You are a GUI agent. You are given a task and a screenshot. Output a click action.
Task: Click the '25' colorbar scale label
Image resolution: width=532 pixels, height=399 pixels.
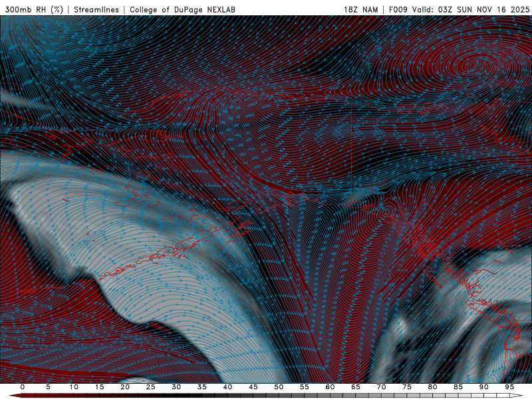coord(151,387)
